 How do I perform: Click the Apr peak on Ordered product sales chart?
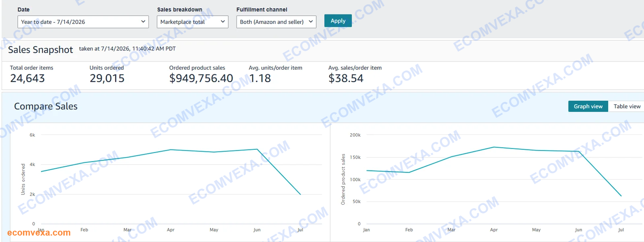click(494, 147)
